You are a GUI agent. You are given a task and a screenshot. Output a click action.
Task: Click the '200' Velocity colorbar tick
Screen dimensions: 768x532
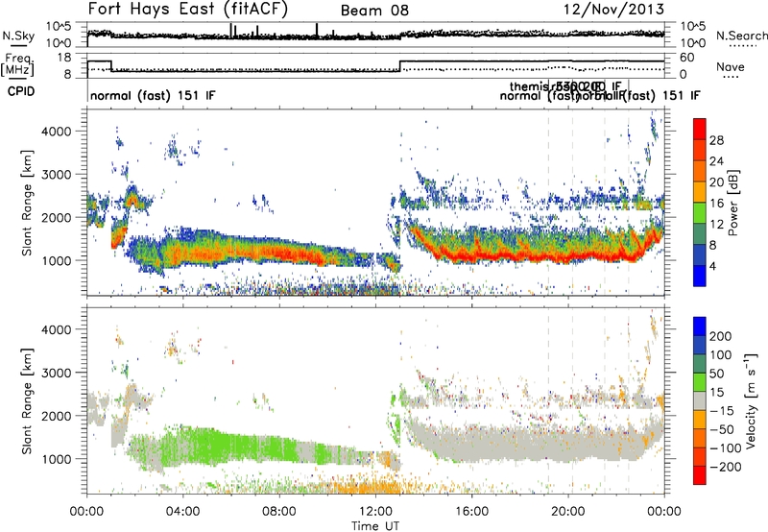point(721,336)
